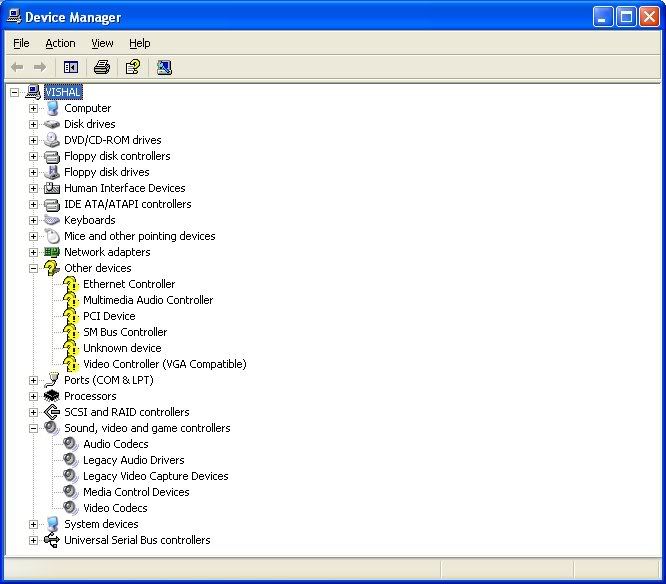Click the DVD/CD-ROM drives icon
The image size is (666, 584).
52,140
